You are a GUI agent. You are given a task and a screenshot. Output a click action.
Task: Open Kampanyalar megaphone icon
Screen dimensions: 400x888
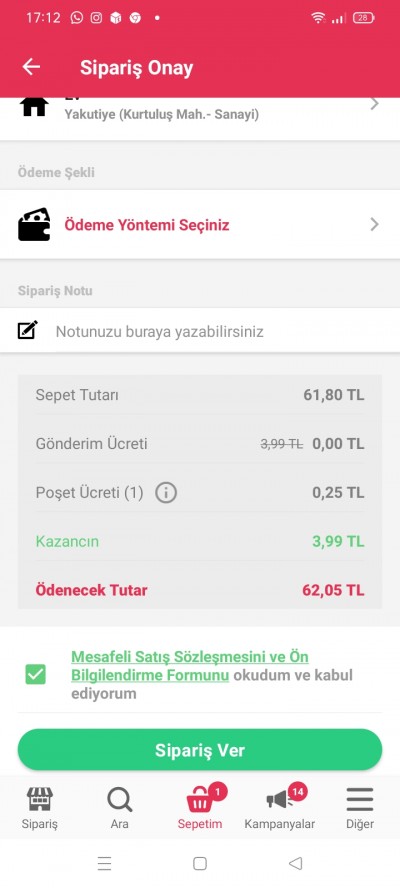[280, 800]
